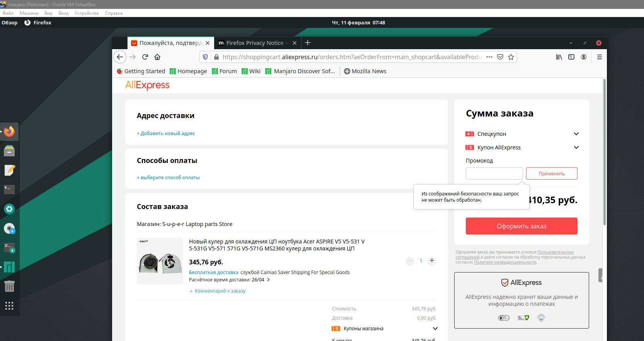Screen dimensions: 644x341
Task: Expand the Спецкупон dropdown
Action: pos(576,134)
